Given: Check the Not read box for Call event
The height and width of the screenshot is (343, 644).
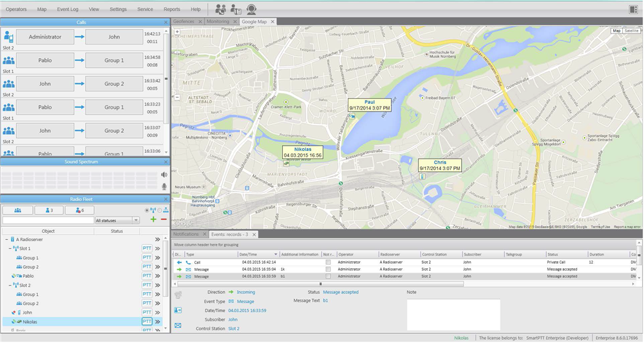Looking at the screenshot, I should [328, 262].
